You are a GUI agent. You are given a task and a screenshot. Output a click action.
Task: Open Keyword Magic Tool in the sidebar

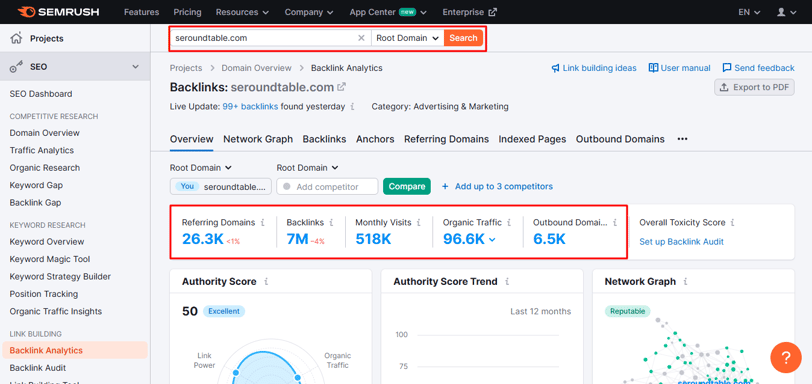pos(50,259)
